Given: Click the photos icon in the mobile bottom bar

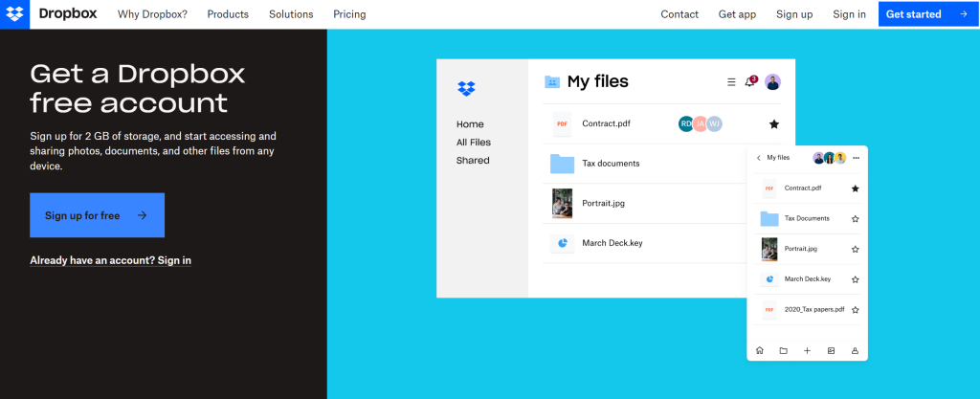Looking at the screenshot, I should tap(832, 351).
